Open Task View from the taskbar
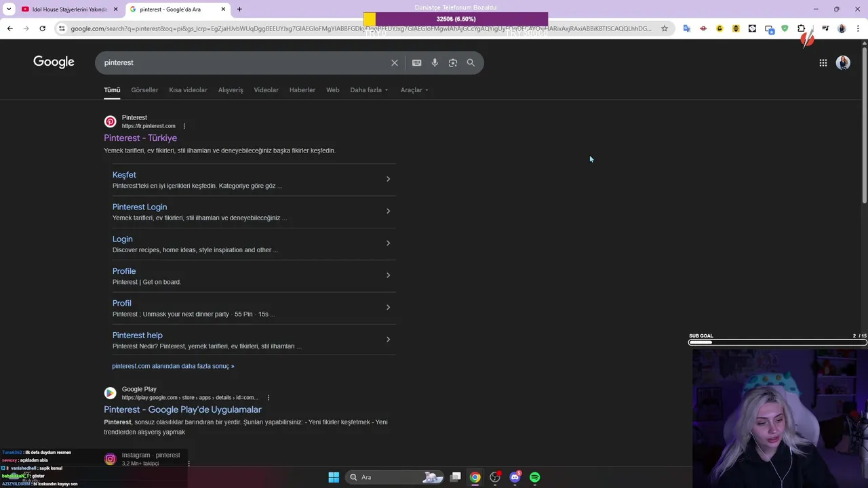The height and width of the screenshot is (488, 868). click(456, 477)
